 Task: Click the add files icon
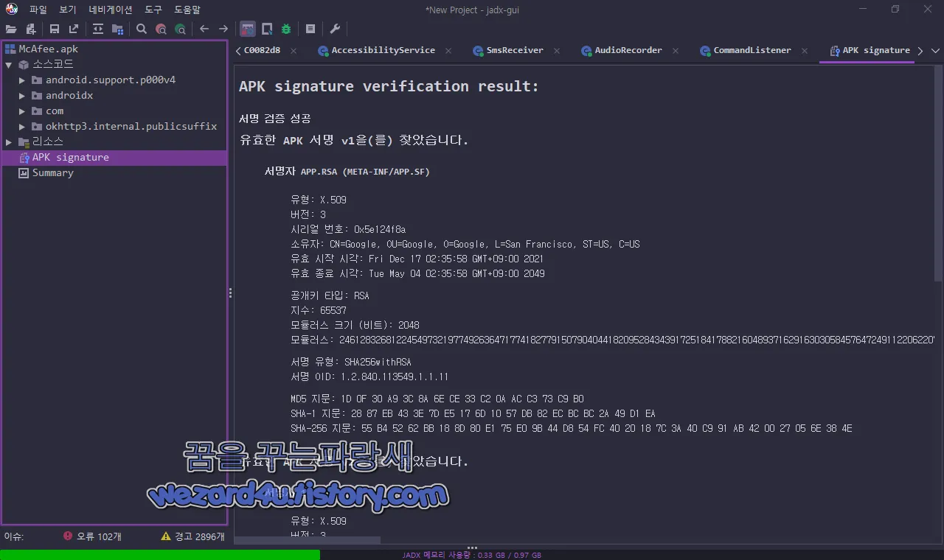pos(31,29)
